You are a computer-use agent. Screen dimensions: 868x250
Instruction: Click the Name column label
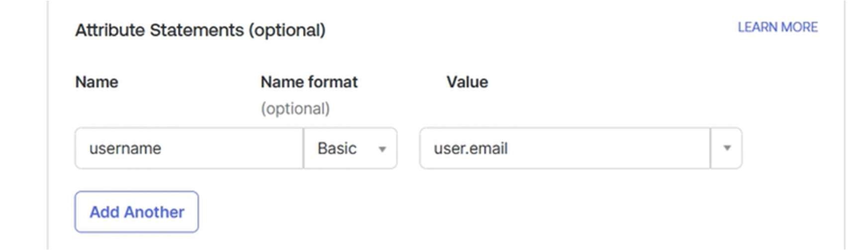(x=96, y=82)
